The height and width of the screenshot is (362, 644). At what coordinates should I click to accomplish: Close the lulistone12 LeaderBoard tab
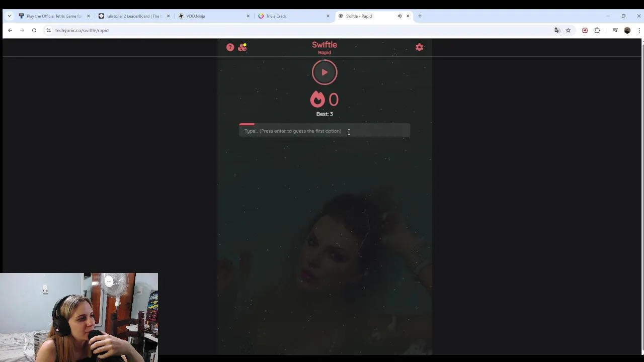(x=168, y=16)
